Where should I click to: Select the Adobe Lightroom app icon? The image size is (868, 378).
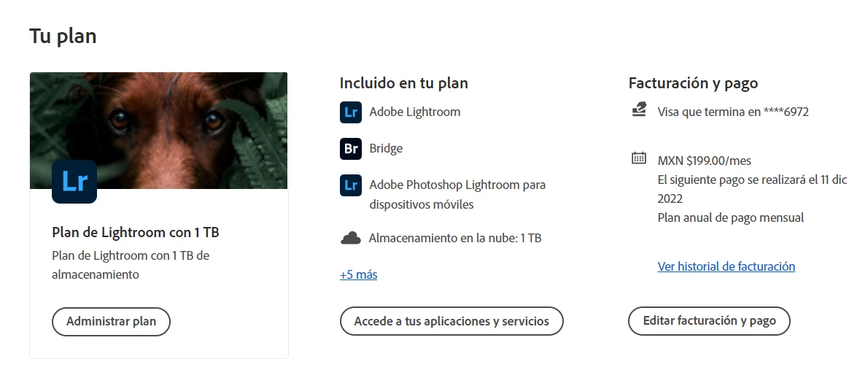(x=350, y=112)
